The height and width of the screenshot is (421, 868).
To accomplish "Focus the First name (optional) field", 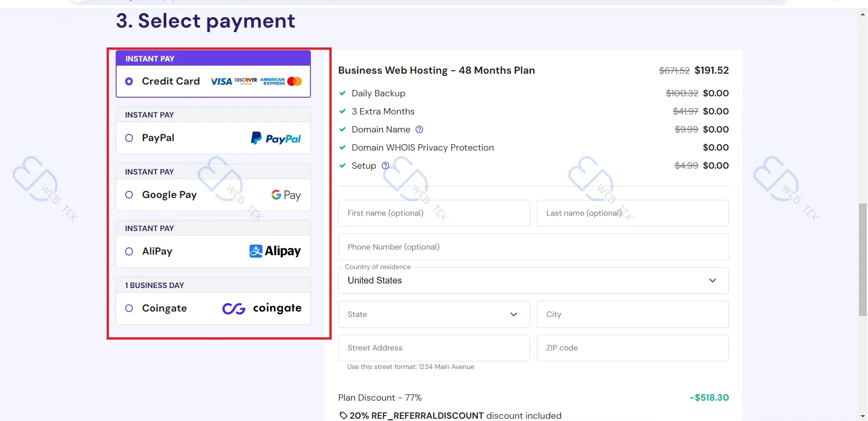I will [434, 213].
